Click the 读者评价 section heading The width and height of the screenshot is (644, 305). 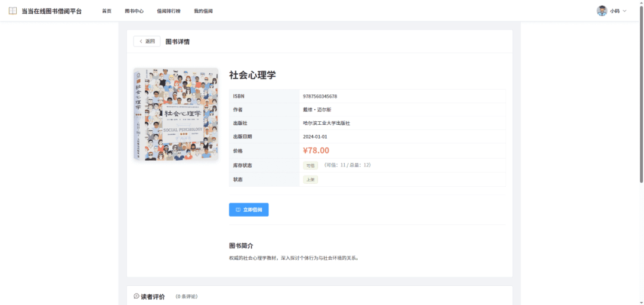point(153,297)
